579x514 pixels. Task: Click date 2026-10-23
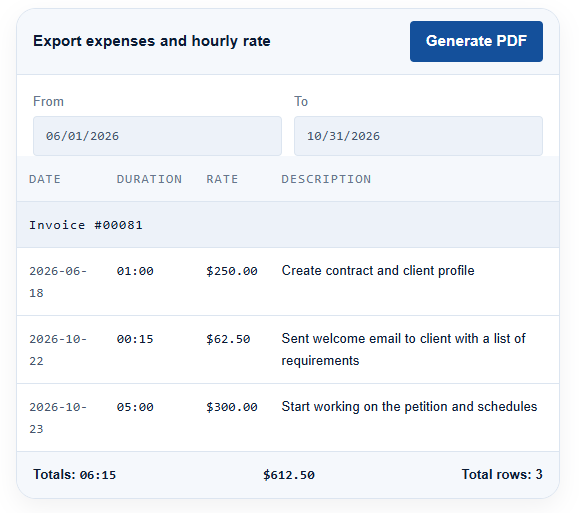point(58,418)
